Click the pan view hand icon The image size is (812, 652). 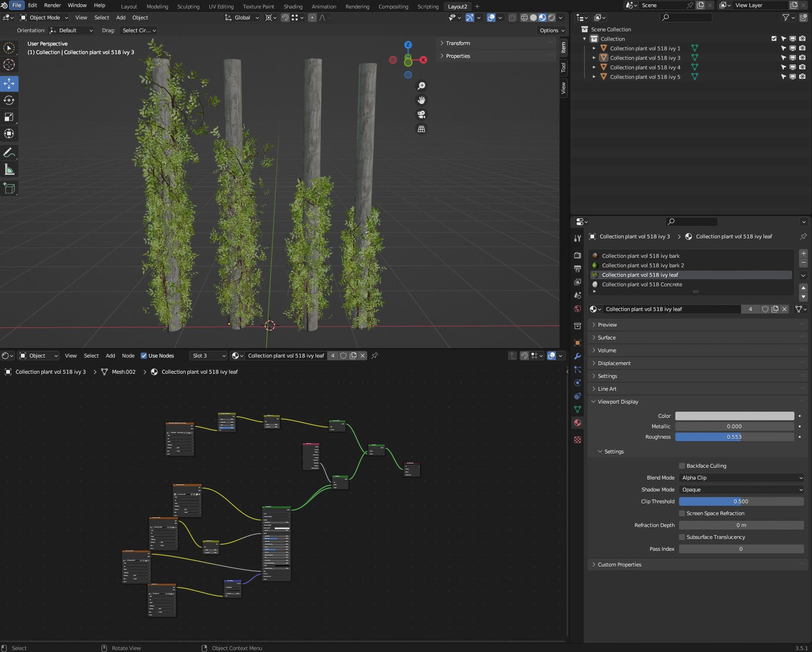(x=421, y=100)
